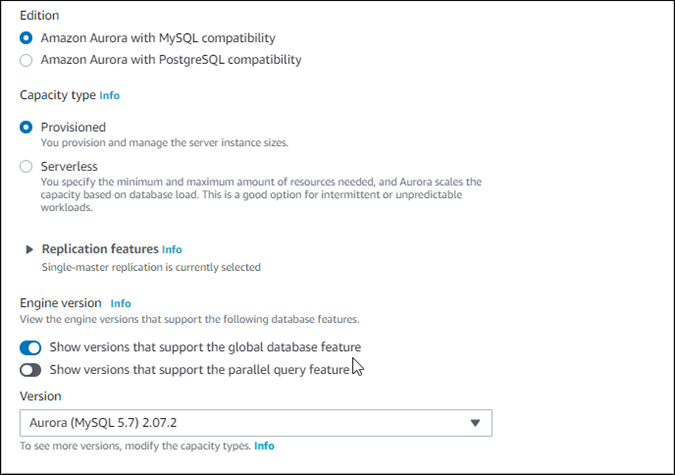Click the Version dropdown arrow icon
Viewport: 675px width, 475px height.
pos(476,423)
